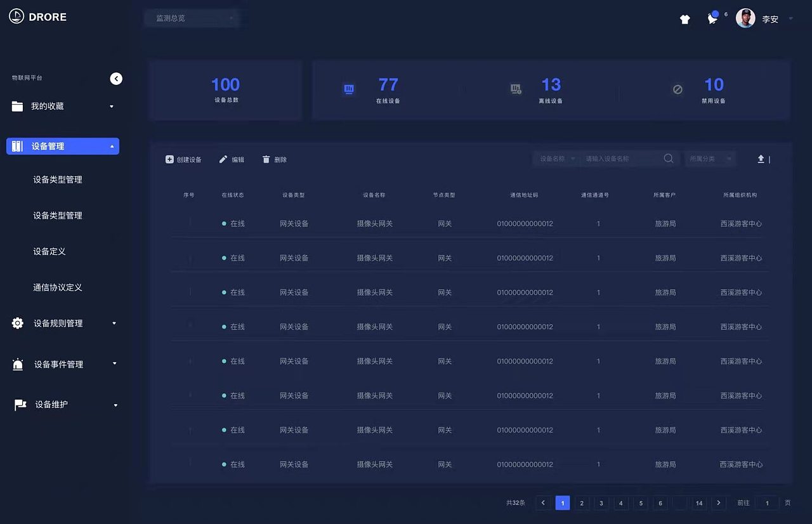Click the 在线状态 column header

(x=233, y=195)
